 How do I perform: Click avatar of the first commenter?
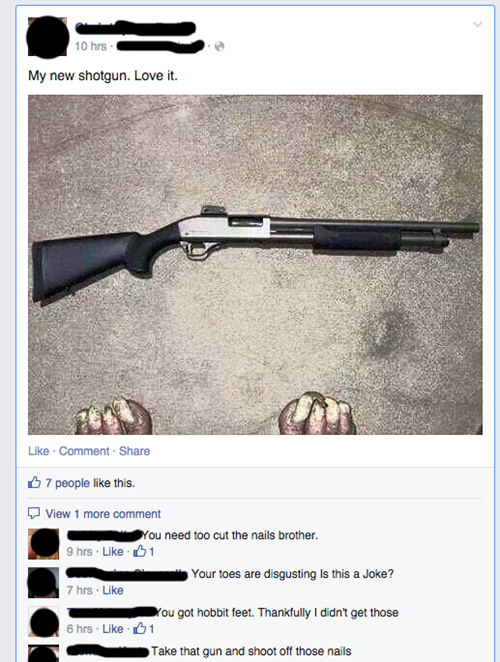[x=43, y=544]
